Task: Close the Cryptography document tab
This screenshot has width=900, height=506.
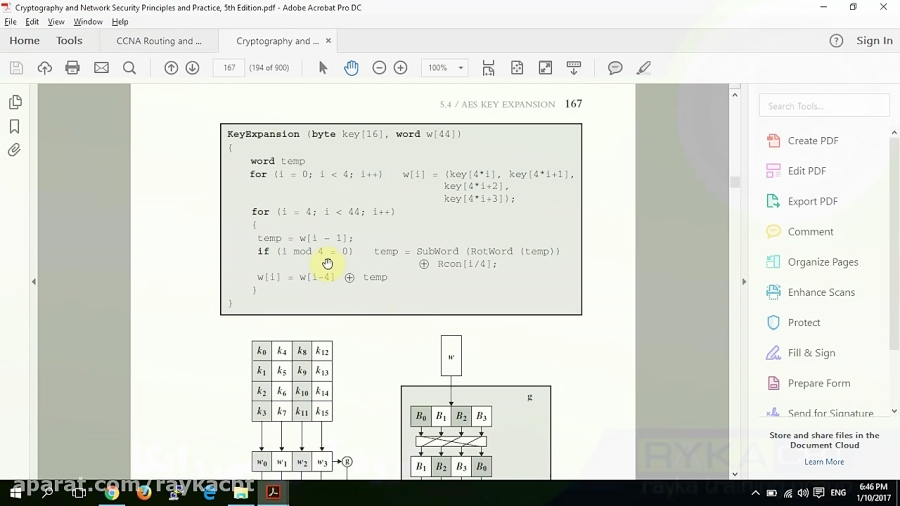Action: tap(328, 41)
